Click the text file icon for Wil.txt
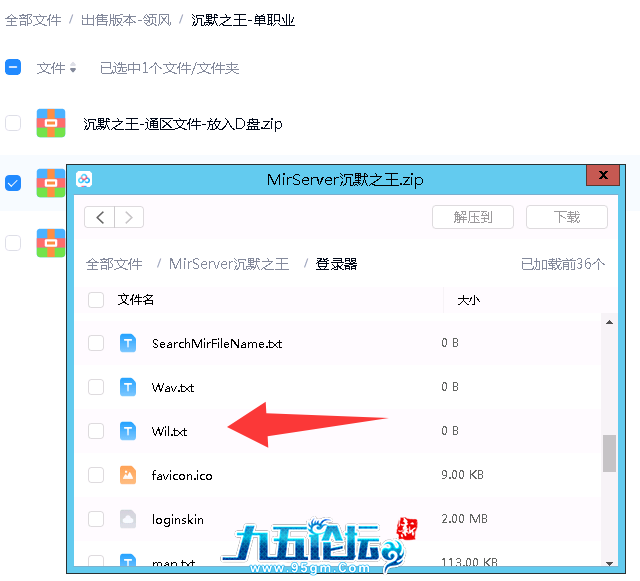The image size is (640, 581). click(x=128, y=431)
